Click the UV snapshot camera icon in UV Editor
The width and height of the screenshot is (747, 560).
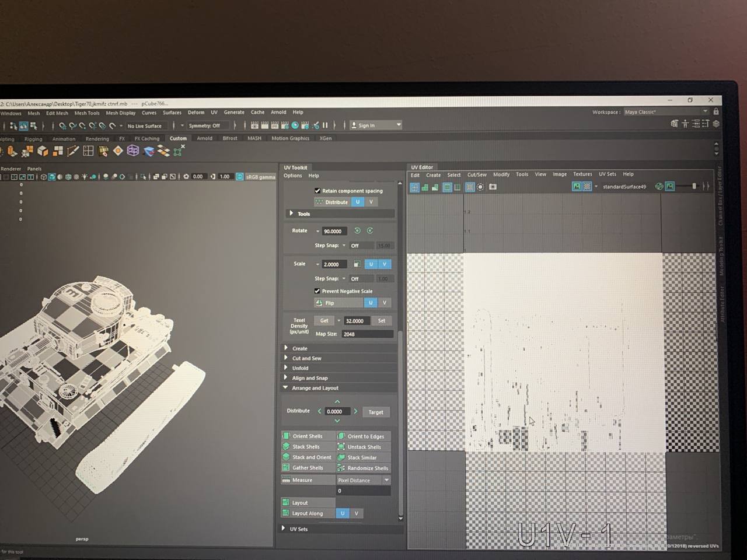coord(493,187)
